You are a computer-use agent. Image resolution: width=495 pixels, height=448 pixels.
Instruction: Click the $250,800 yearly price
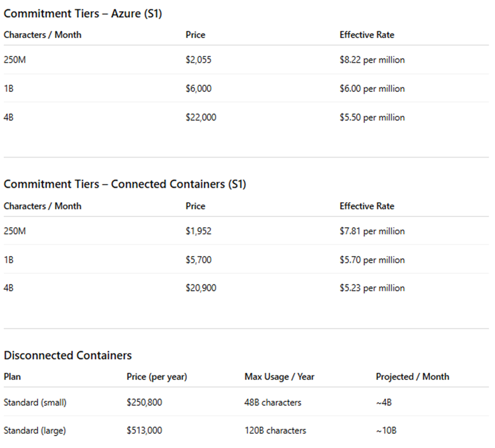coord(144,402)
